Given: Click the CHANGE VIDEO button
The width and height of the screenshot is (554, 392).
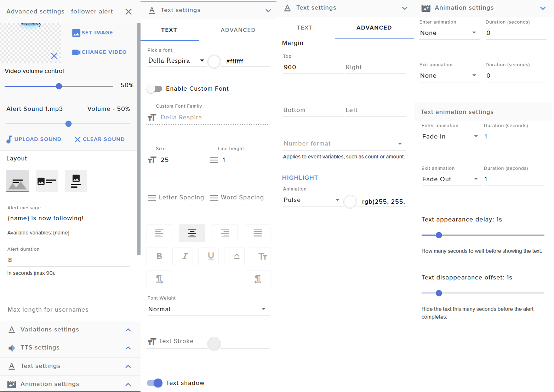Looking at the screenshot, I should (x=99, y=52).
